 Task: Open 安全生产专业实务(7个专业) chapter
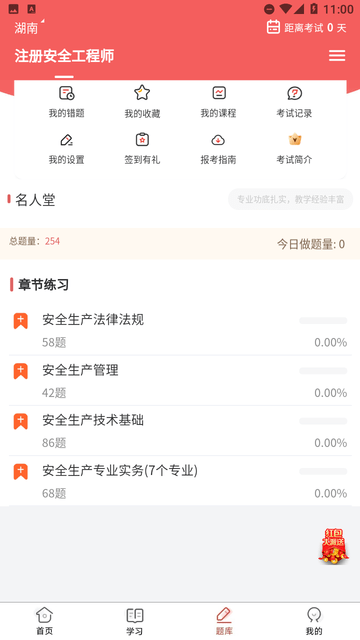click(x=180, y=481)
